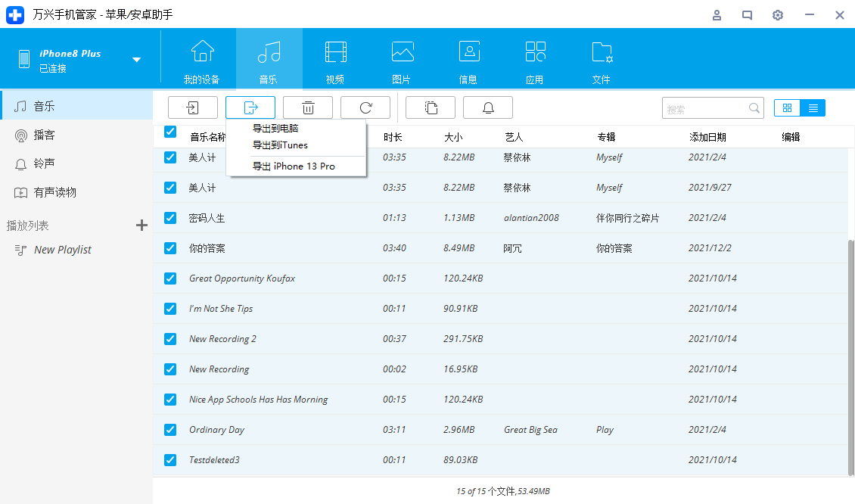Collapse the export dropdown button
Screen dimensions: 855x504
point(250,107)
